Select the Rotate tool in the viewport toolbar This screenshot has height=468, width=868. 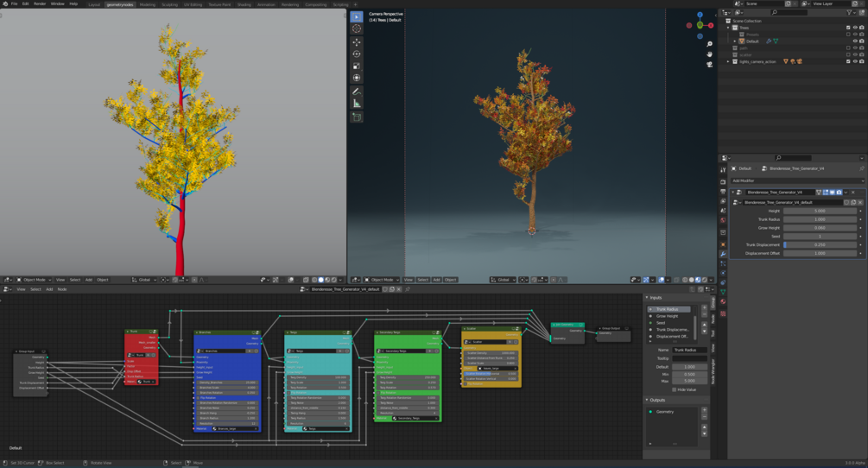(357, 54)
